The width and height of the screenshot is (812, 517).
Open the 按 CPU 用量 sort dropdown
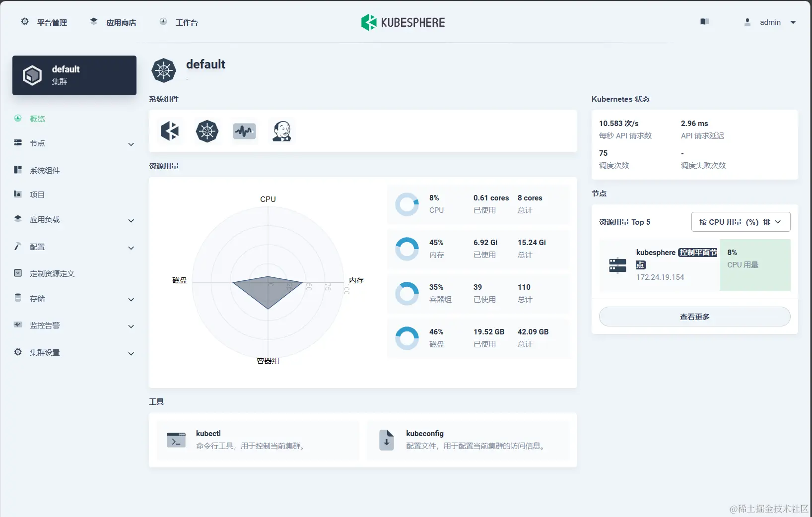[x=741, y=222]
